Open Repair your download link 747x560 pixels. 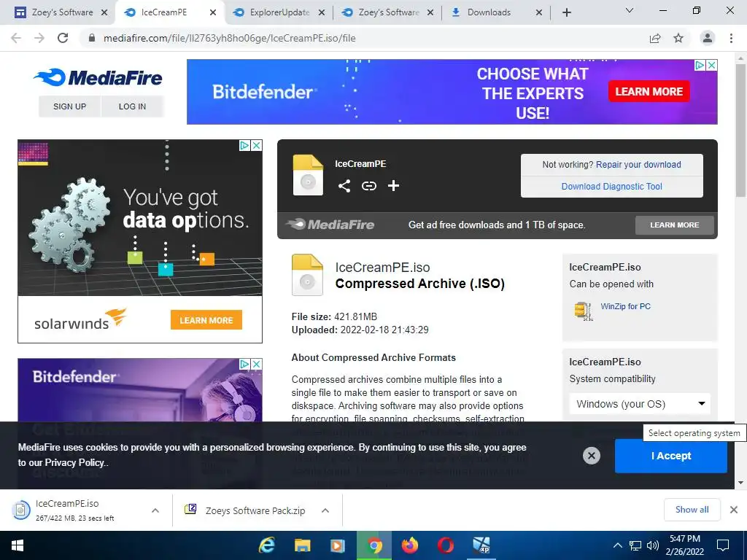click(x=638, y=165)
